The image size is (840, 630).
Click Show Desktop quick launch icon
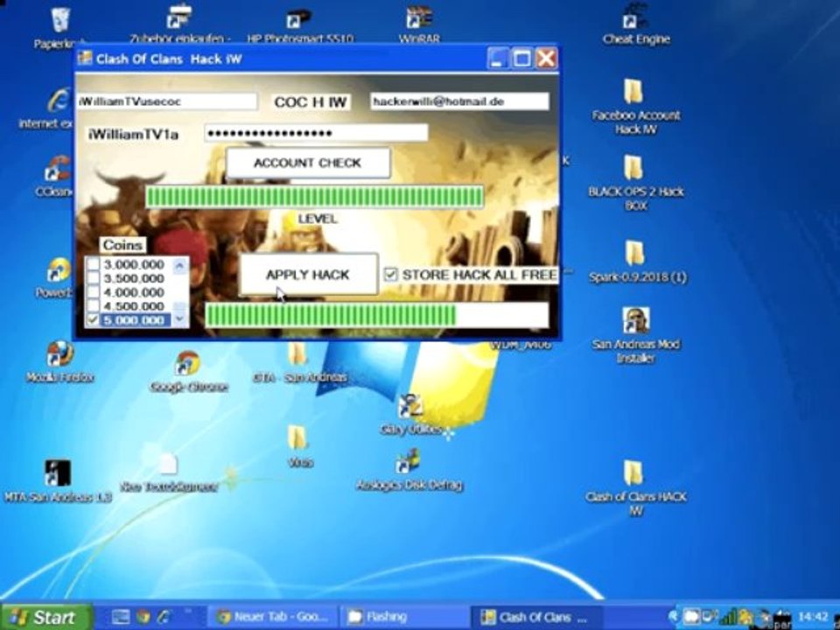point(121,616)
